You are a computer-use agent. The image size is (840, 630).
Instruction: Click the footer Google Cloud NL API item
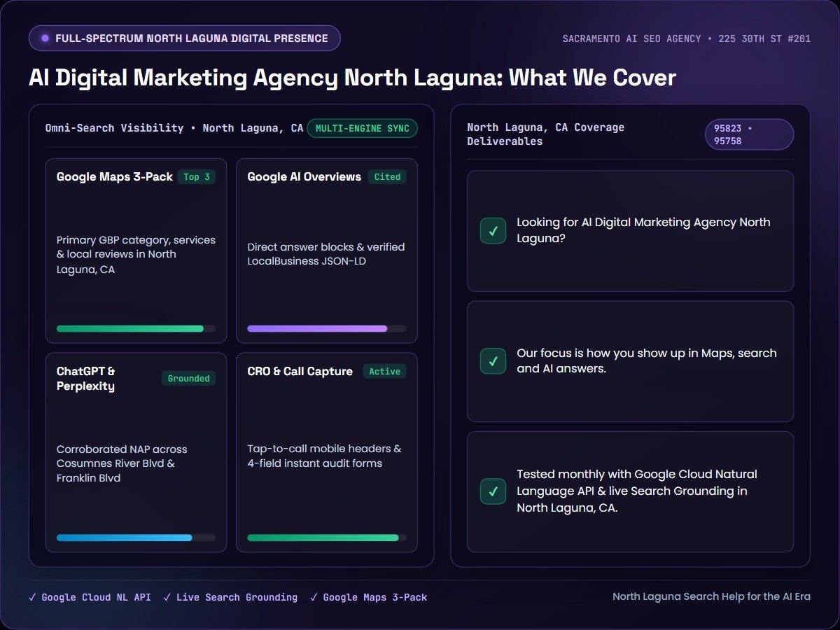[90, 598]
